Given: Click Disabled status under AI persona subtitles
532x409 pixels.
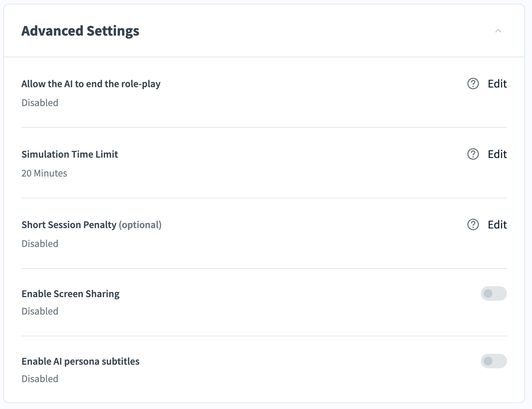Looking at the screenshot, I should click(x=40, y=379).
